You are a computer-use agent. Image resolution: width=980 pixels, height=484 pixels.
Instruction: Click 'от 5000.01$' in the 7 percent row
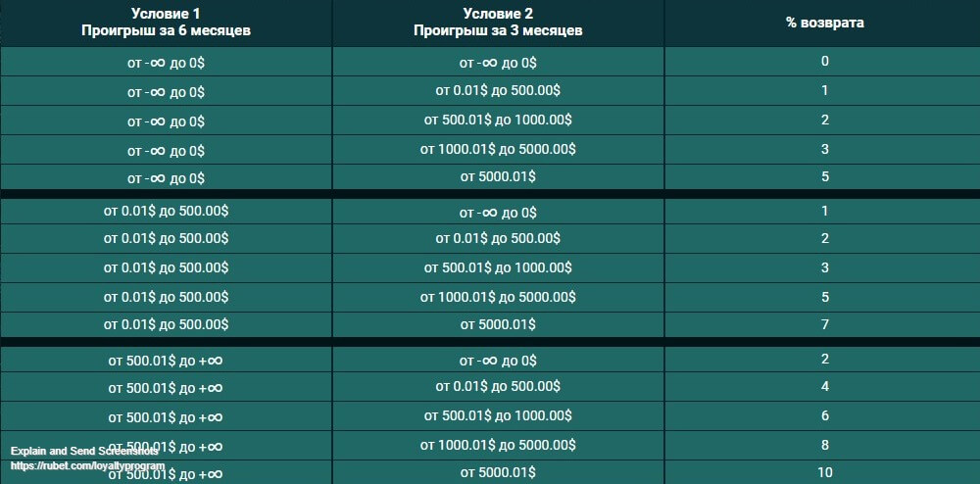[x=498, y=324]
